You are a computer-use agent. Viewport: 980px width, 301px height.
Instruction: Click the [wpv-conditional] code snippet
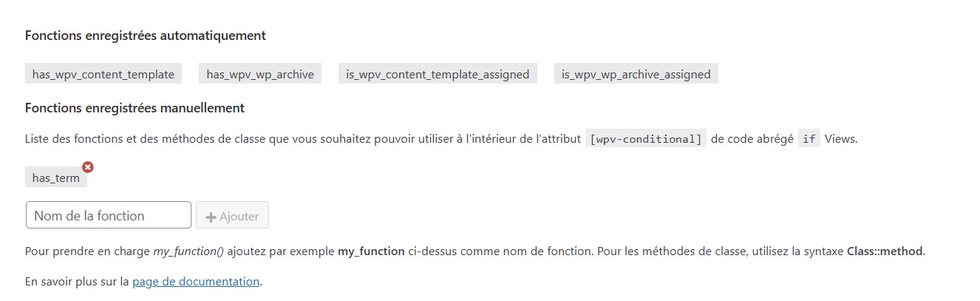click(645, 138)
